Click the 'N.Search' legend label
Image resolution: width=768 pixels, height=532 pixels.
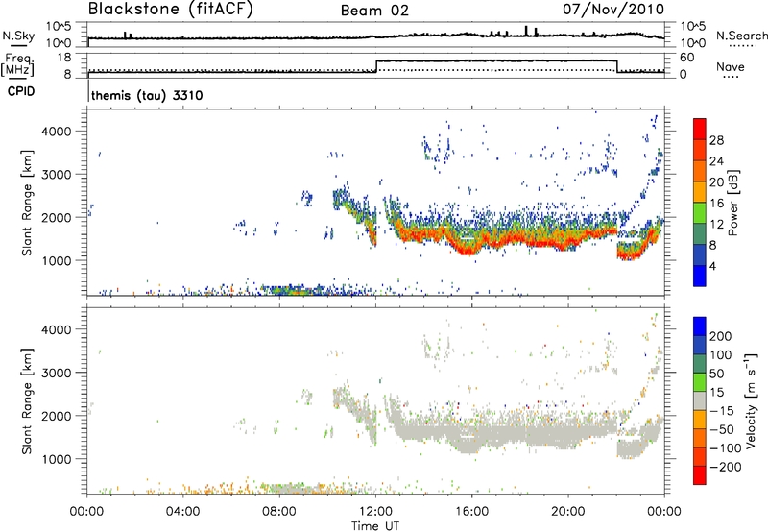point(741,36)
